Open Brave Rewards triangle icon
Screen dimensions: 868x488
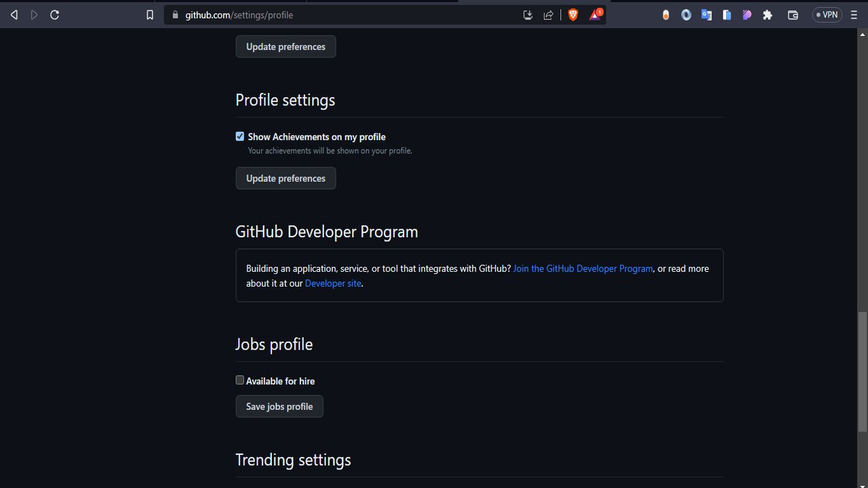[x=595, y=15]
